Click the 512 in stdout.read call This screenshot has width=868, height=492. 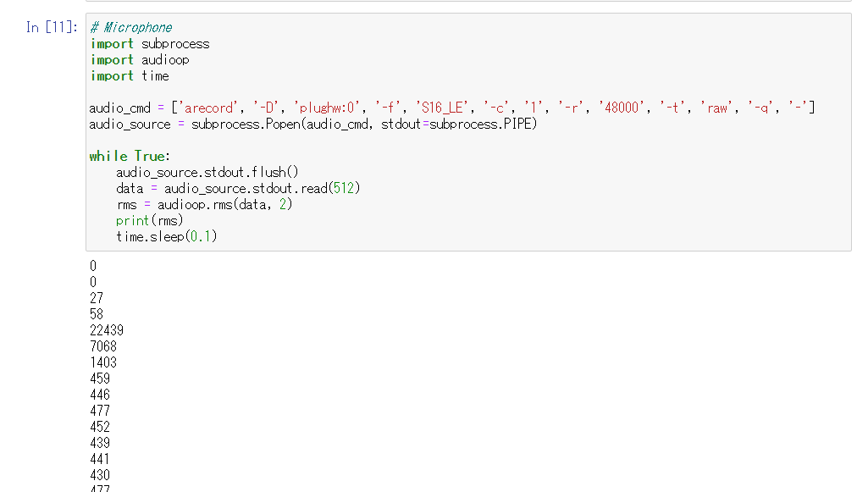[344, 188]
